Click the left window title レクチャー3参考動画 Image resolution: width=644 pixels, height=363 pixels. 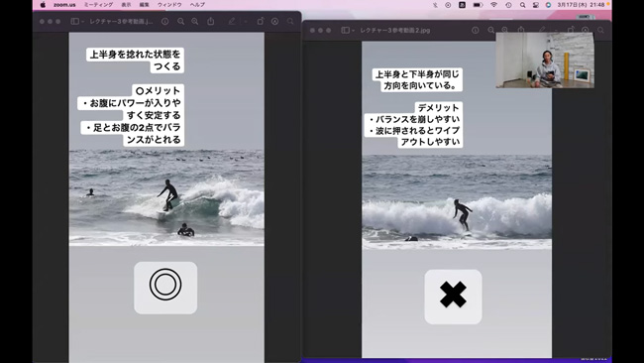click(121, 22)
